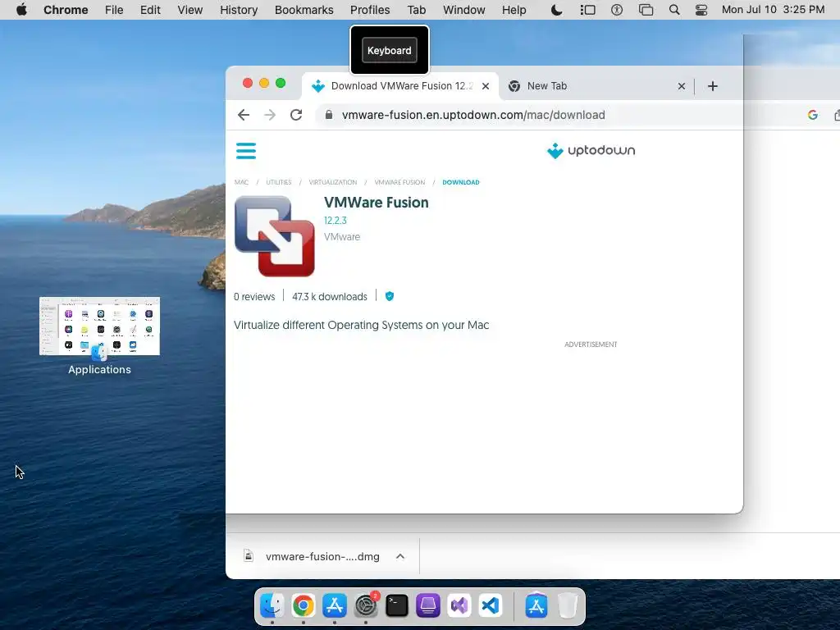The image size is (840, 630).
Task: Expand the vmware-fusion dmg download options
Action: (400, 557)
